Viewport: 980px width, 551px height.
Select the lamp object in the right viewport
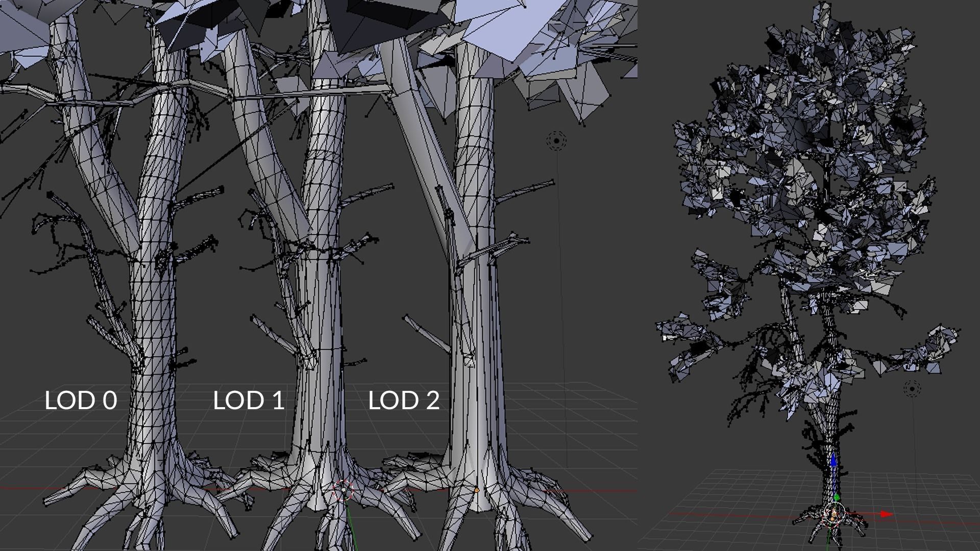click(x=912, y=389)
